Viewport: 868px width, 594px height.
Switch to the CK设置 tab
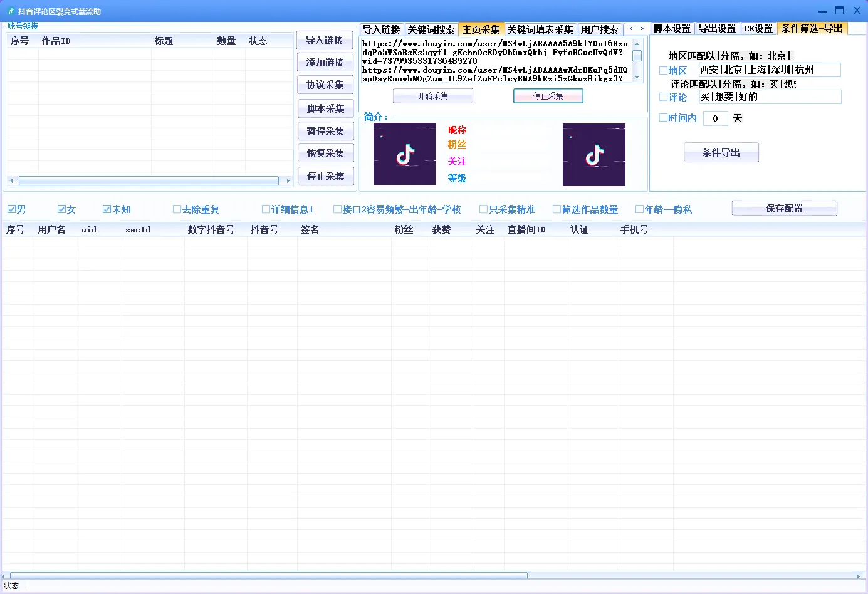(x=759, y=29)
